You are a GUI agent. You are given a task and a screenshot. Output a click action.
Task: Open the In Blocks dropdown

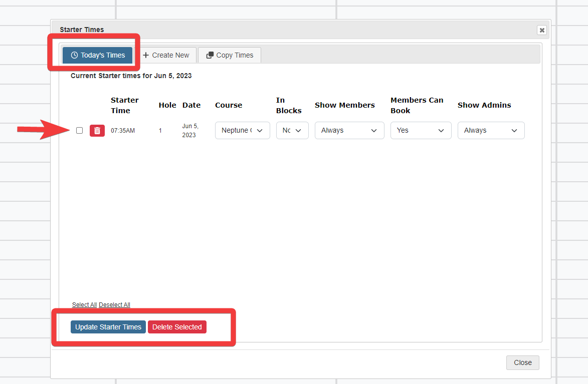pos(292,130)
